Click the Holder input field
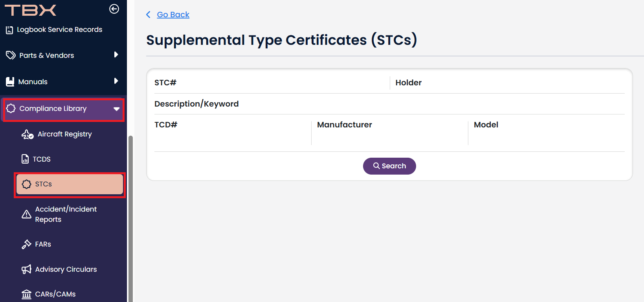This screenshot has width=644, height=302. click(507, 90)
